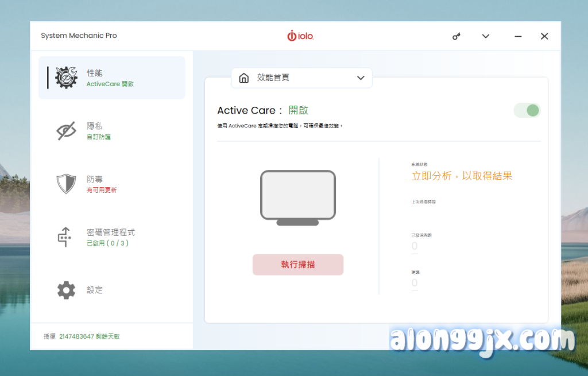Open the title bar chevron menu
588x376 pixels.
click(486, 36)
